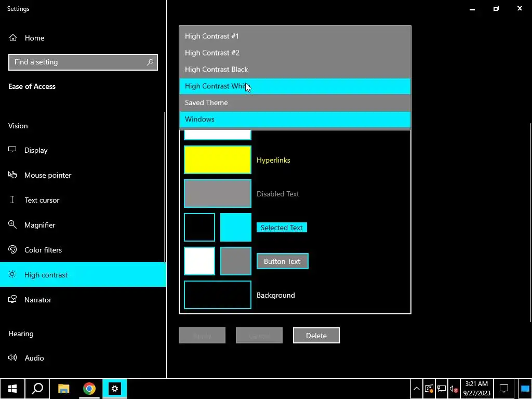Click the clock showing 3:21 AM

click(x=477, y=389)
